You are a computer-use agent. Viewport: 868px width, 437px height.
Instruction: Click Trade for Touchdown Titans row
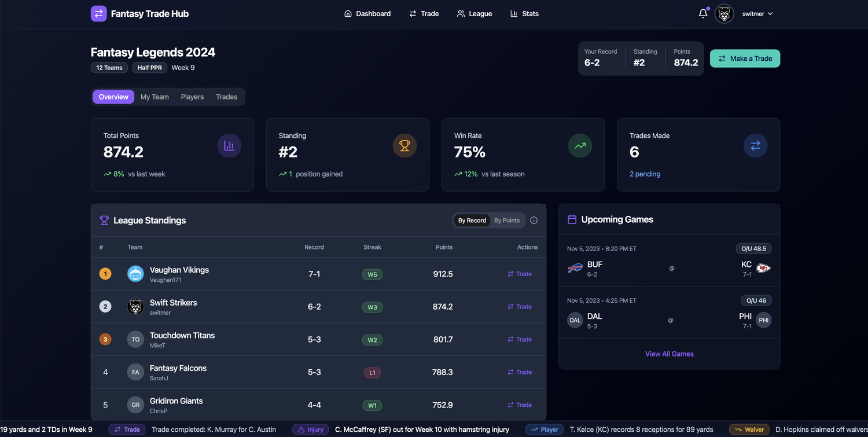(x=520, y=339)
